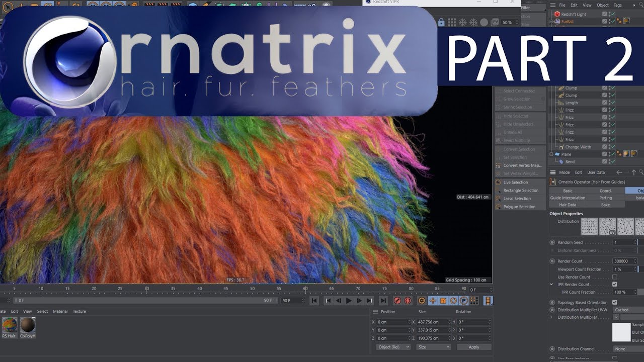Open Object Manager File menu
644x362 pixels.
562,5
